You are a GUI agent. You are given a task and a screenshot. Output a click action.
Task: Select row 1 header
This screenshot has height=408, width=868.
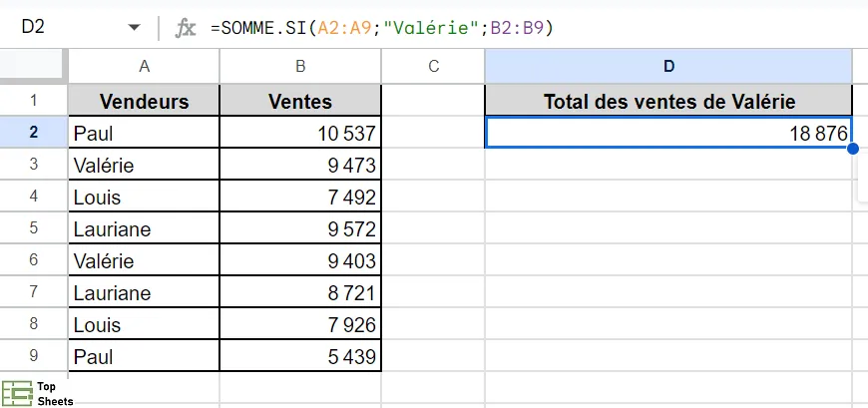(x=33, y=101)
